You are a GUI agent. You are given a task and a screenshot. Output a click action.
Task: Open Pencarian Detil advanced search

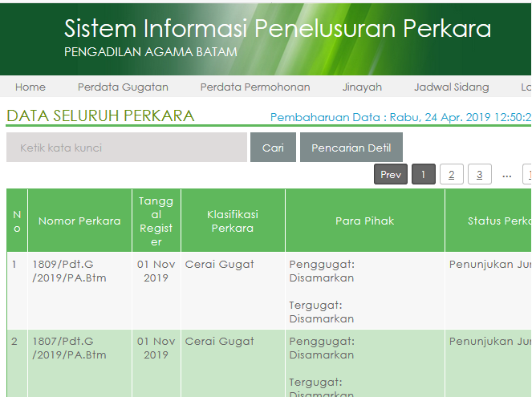point(351,148)
